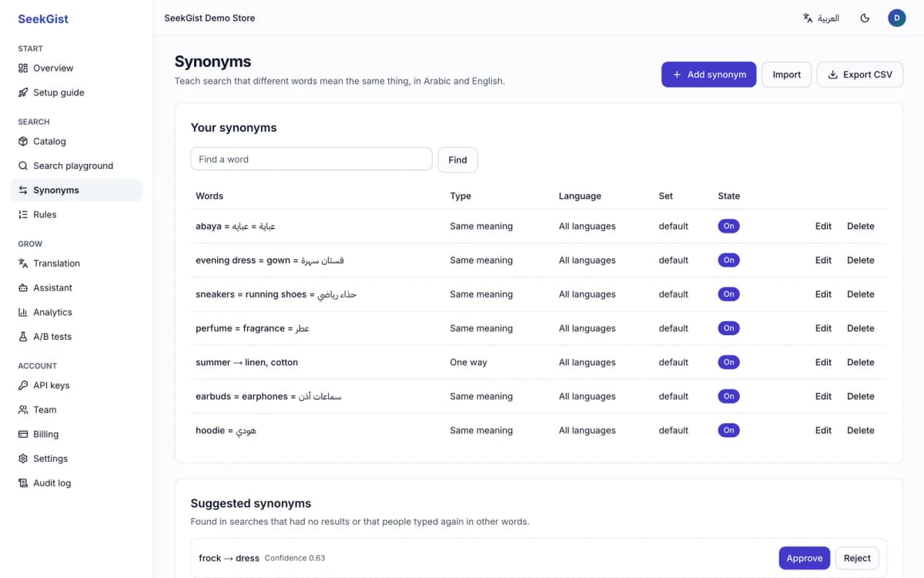924x578 pixels.
Task: Click the Settings gear icon
Action: [23, 459]
